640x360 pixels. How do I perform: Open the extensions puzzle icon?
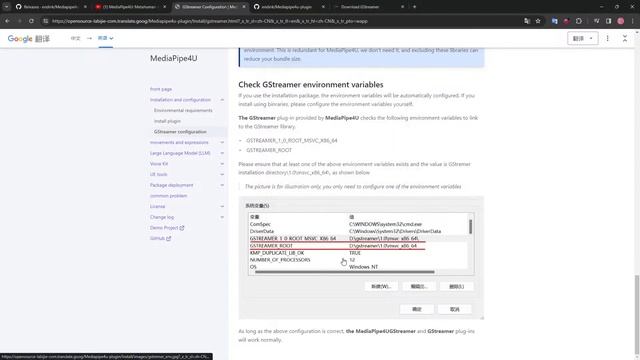pyautogui.click(x=579, y=21)
